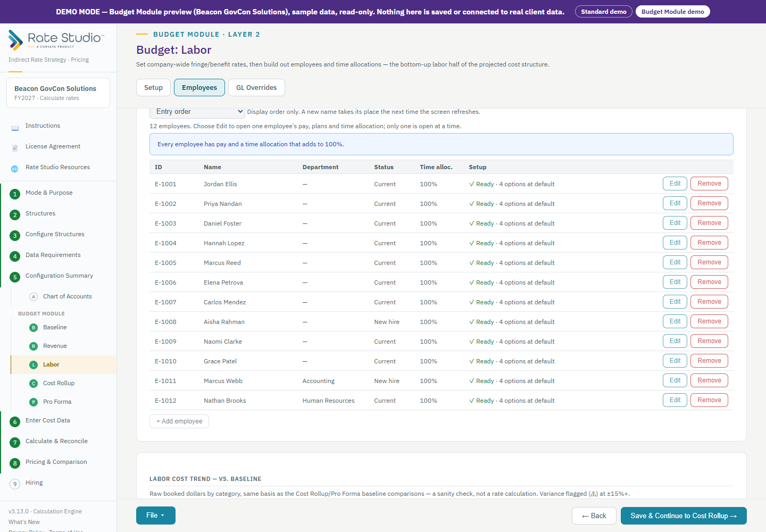Open the What's New link
Image resolution: width=766 pixels, height=532 pixels.
pos(24,522)
